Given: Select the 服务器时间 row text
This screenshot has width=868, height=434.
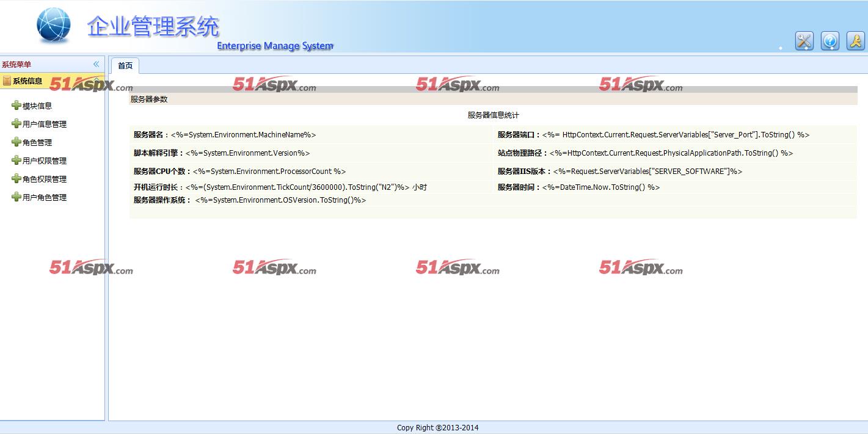Looking at the screenshot, I should [578, 187].
